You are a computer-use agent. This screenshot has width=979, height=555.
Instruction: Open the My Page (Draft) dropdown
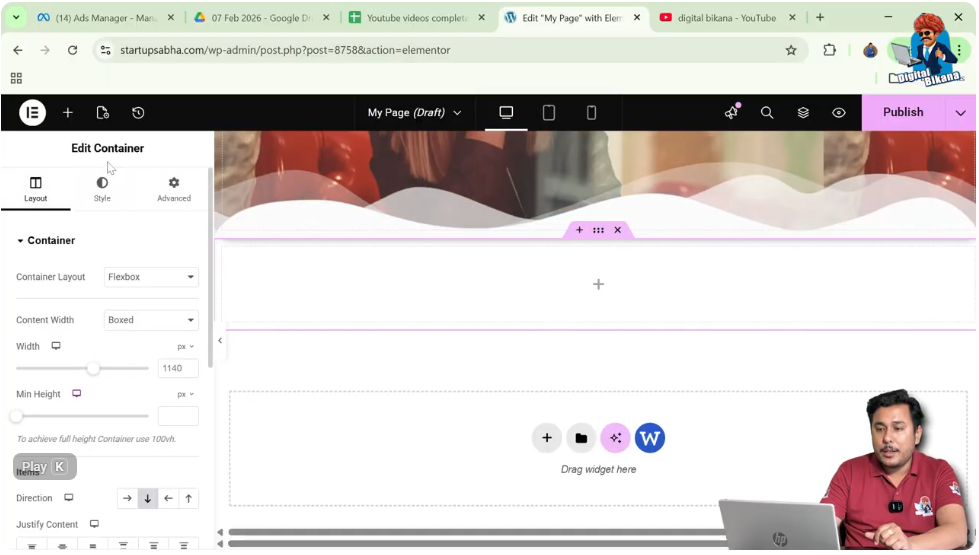tap(414, 112)
